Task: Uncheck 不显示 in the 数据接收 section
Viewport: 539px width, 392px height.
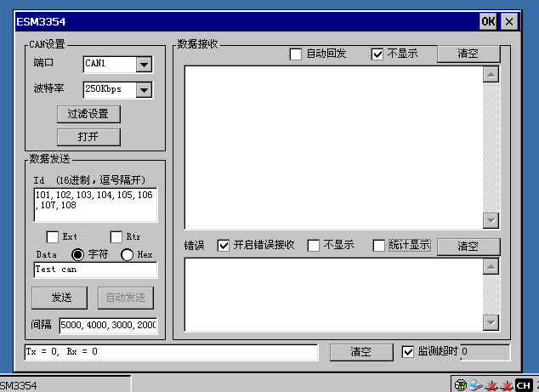Action: [377, 54]
